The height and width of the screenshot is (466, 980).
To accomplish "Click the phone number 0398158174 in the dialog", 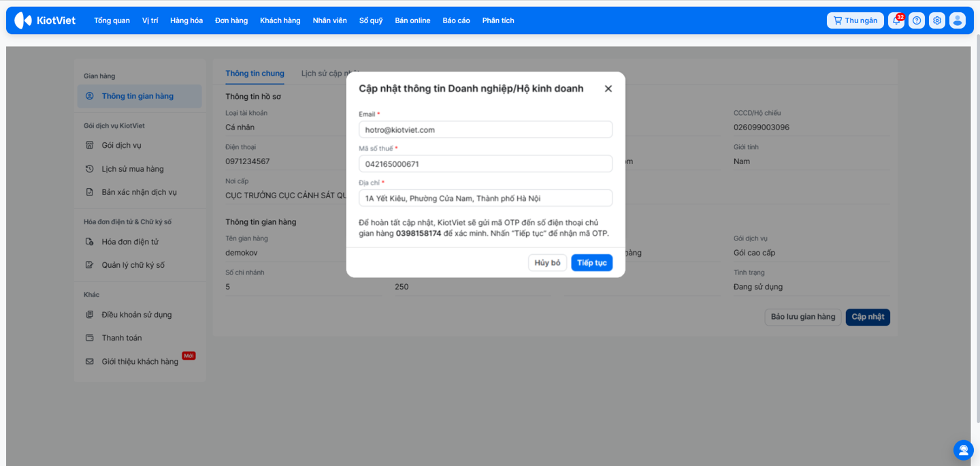I will [x=419, y=233].
